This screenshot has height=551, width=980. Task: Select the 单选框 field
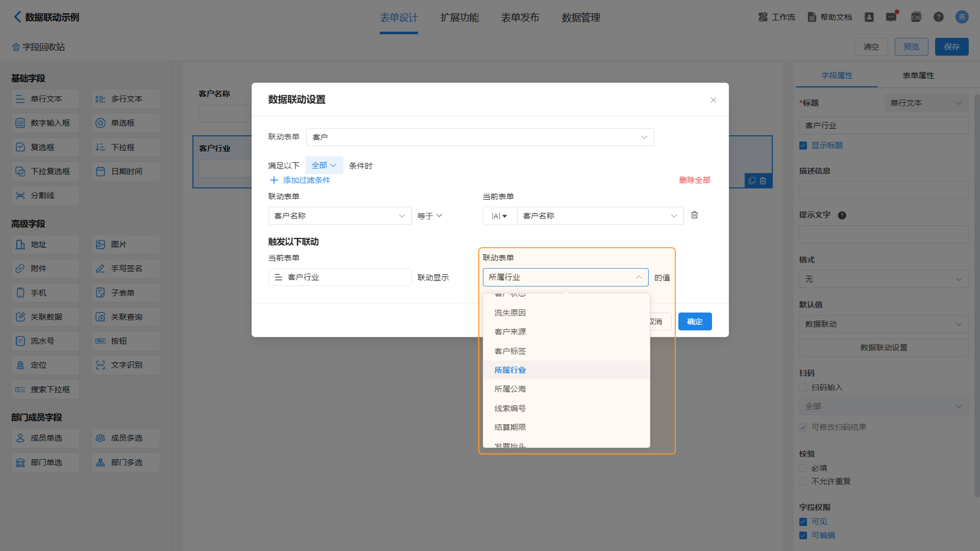126,123
